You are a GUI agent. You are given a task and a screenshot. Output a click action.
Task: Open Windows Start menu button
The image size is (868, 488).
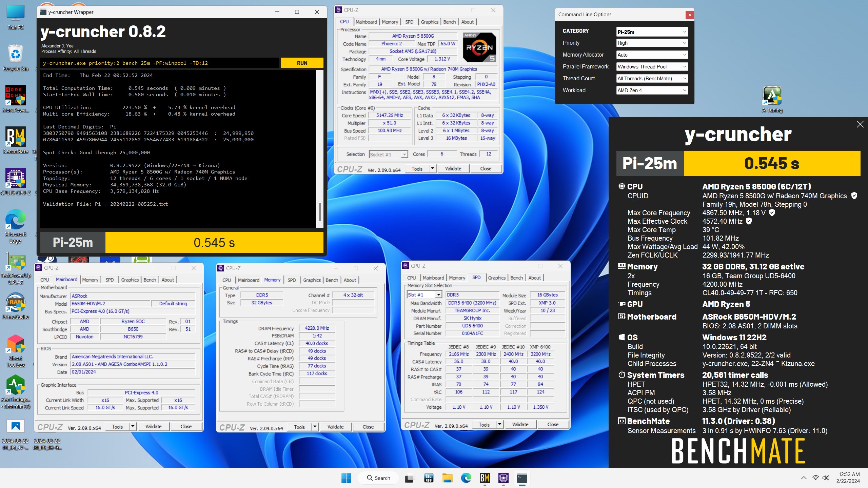(x=346, y=478)
